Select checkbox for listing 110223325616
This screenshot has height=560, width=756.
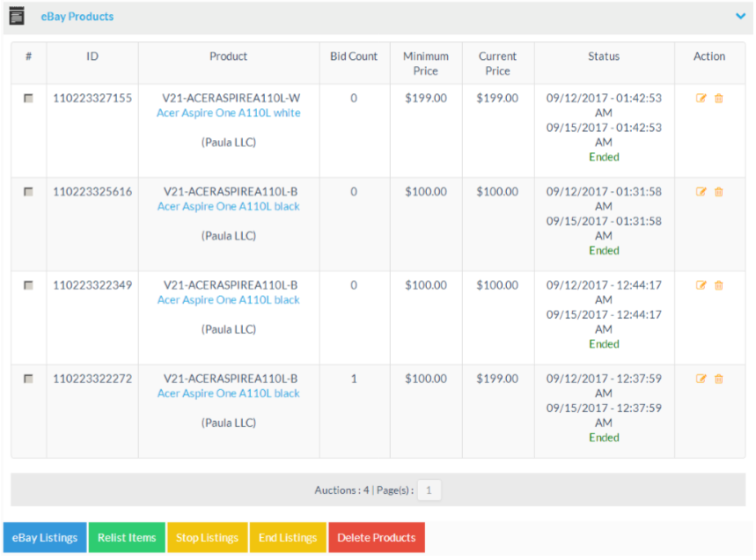click(x=28, y=192)
